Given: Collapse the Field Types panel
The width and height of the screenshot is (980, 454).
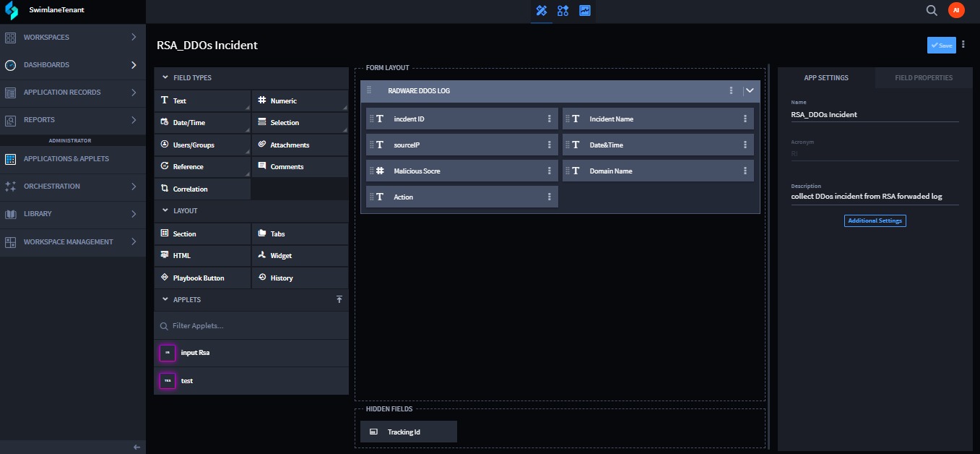Looking at the screenshot, I should 165,77.
